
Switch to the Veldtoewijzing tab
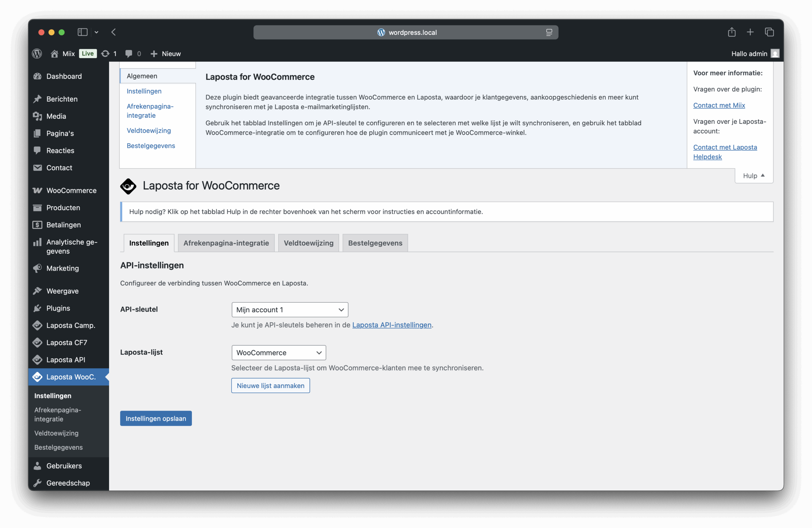click(308, 243)
